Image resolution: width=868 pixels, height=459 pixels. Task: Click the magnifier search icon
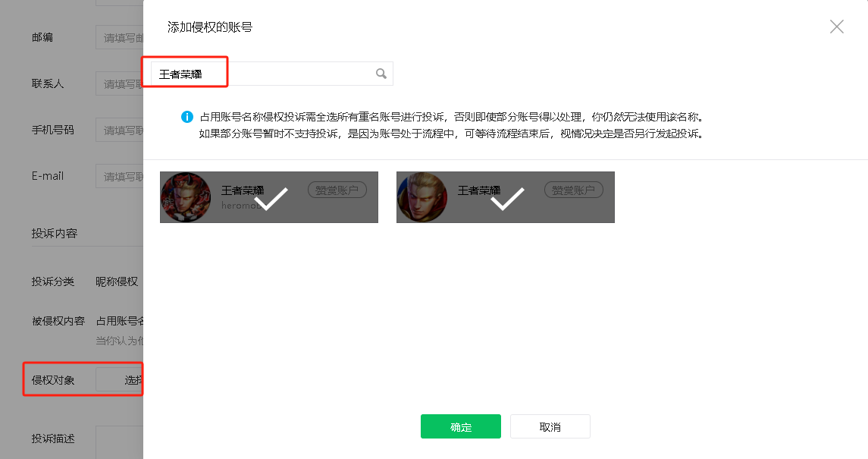click(381, 74)
